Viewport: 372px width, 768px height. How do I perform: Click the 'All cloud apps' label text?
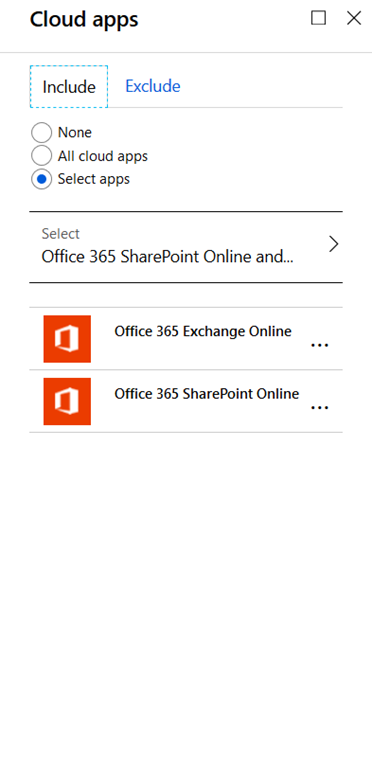[103, 156]
